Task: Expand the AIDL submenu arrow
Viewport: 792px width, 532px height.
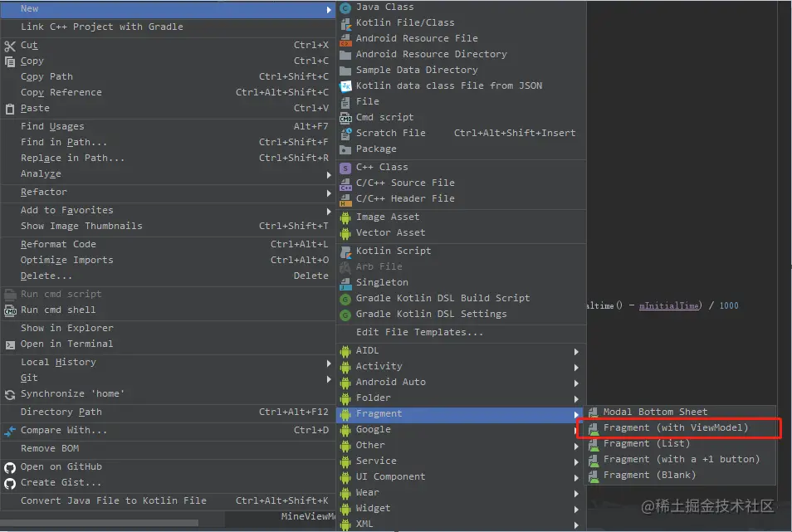Action: pyautogui.click(x=576, y=351)
